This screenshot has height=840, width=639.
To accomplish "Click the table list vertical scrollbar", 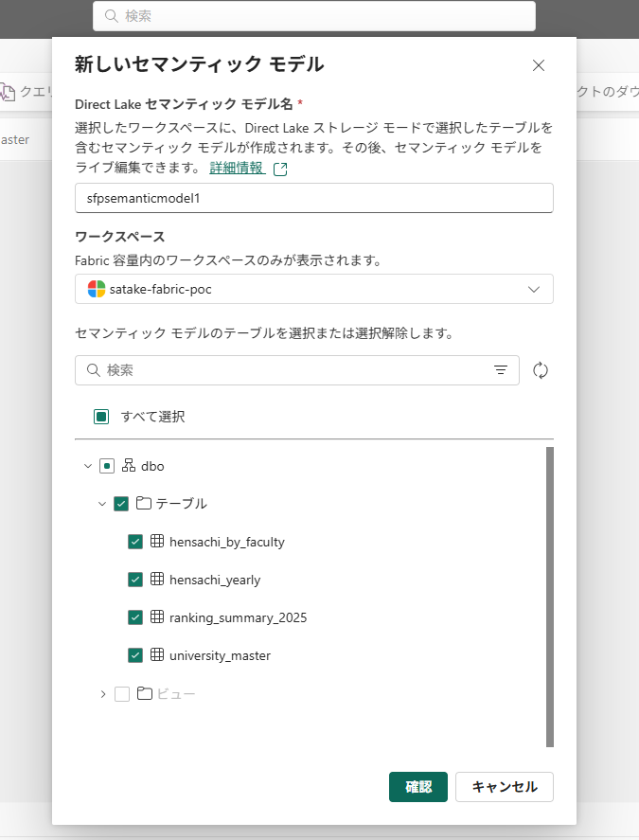I will click(x=550, y=597).
